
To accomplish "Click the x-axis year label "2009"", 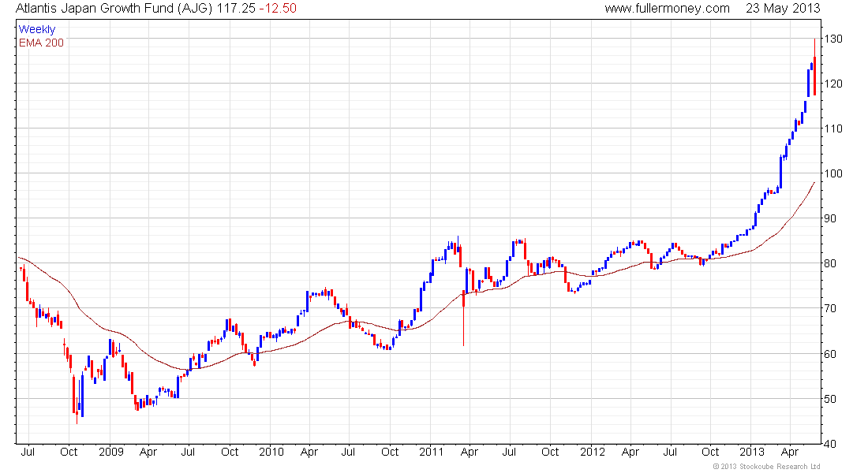I will pyautogui.click(x=111, y=452).
